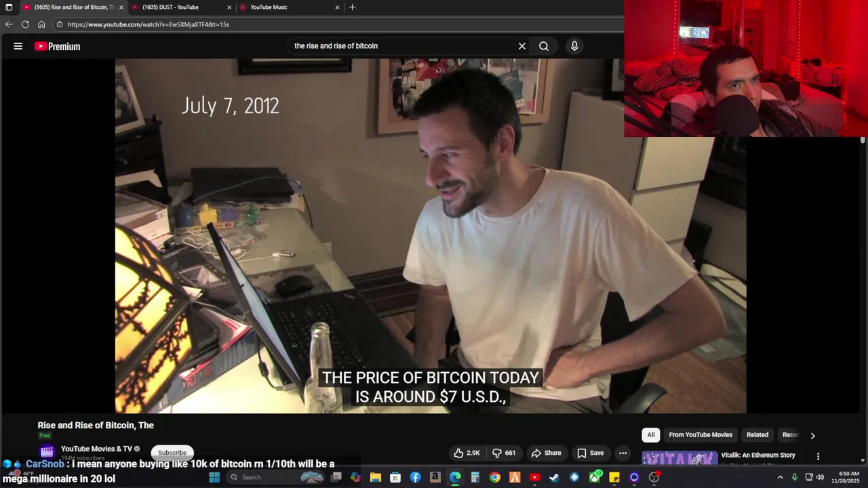Open the YouTube Movies & TV channel avatar
The height and width of the screenshot is (488, 868).
tap(47, 451)
